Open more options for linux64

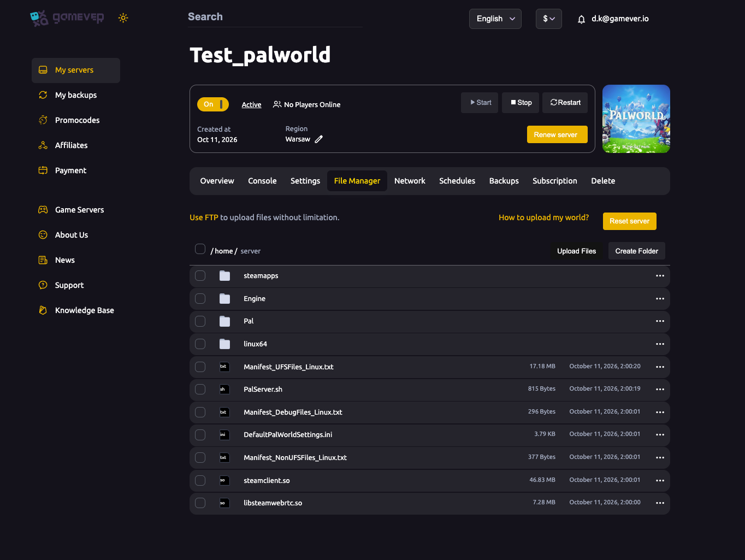(660, 344)
